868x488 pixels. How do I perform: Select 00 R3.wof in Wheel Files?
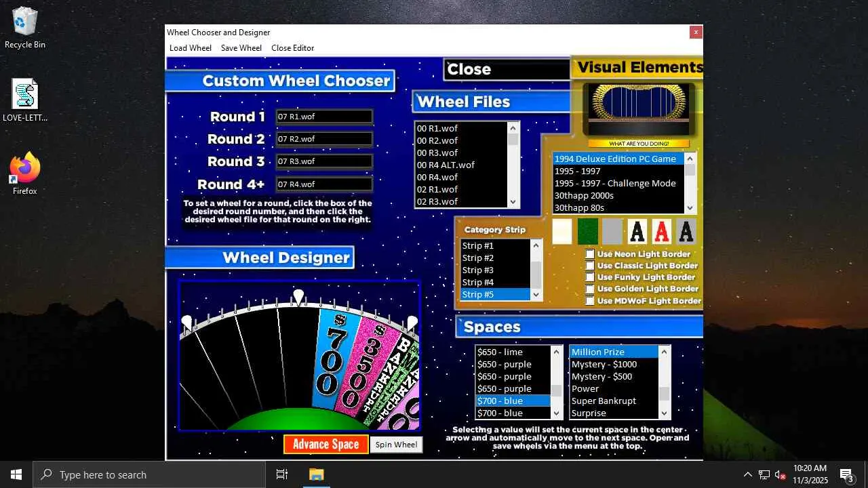point(461,152)
